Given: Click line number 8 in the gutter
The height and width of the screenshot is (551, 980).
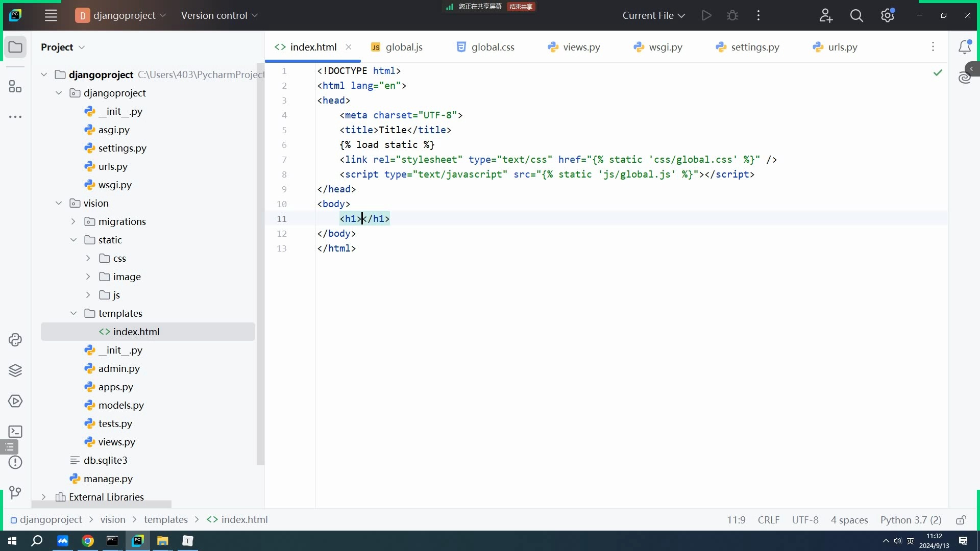Looking at the screenshot, I should click(x=284, y=174).
